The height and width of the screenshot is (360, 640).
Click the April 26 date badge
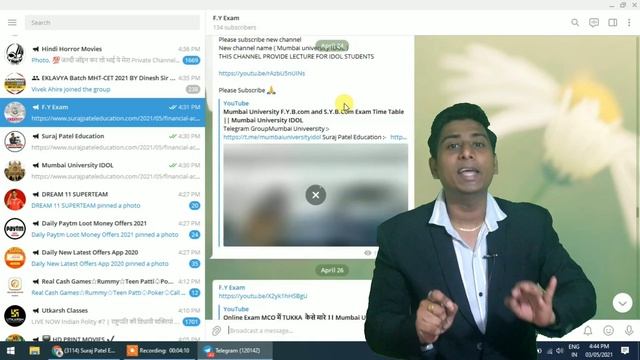(332, 270)
